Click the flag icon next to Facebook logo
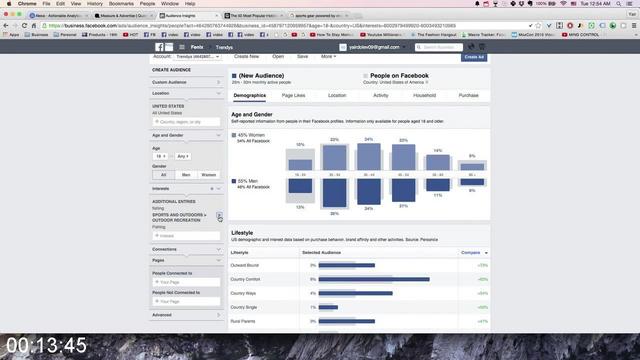640x360 pixels. 169,47
